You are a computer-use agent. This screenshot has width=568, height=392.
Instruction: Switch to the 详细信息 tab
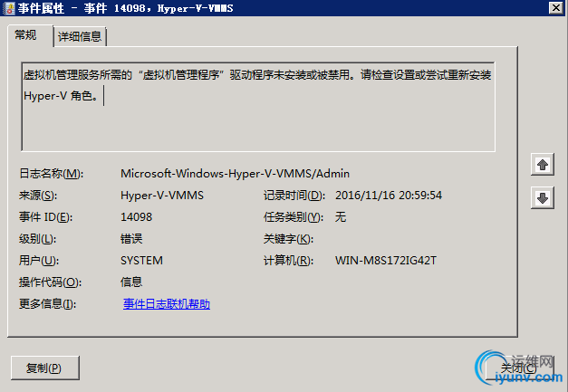tap(80, 36)
